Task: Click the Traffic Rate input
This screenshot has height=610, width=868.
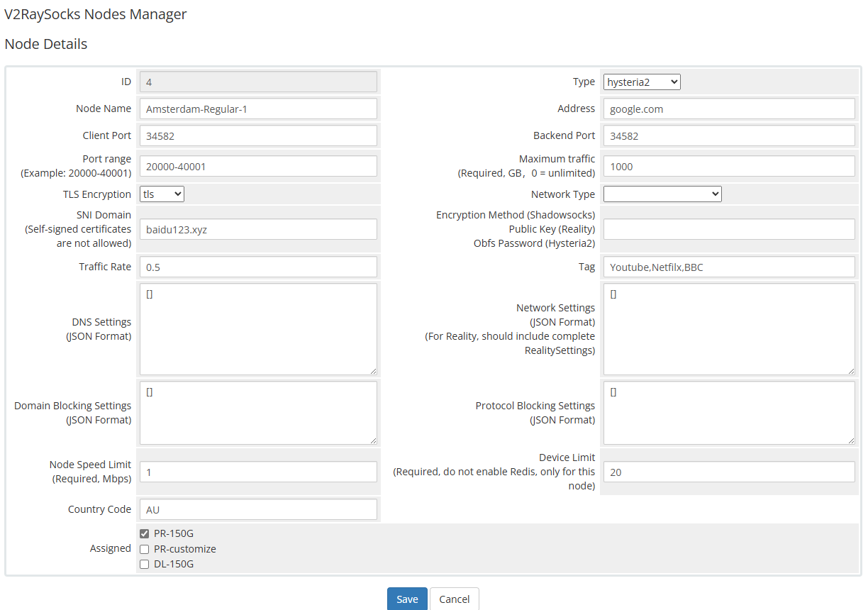Action: (x=258, y=267)
